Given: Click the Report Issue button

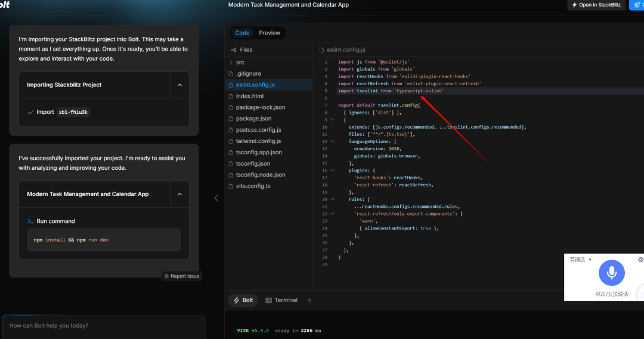Looking at the screenshot, I should (x=182, y=276).
